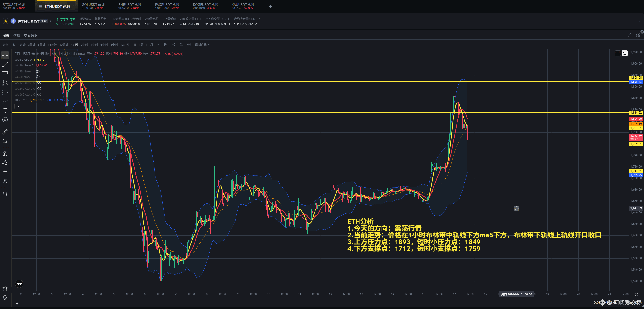
Task: Toggle the auto scale button near price axis
Action: point(624,53)
